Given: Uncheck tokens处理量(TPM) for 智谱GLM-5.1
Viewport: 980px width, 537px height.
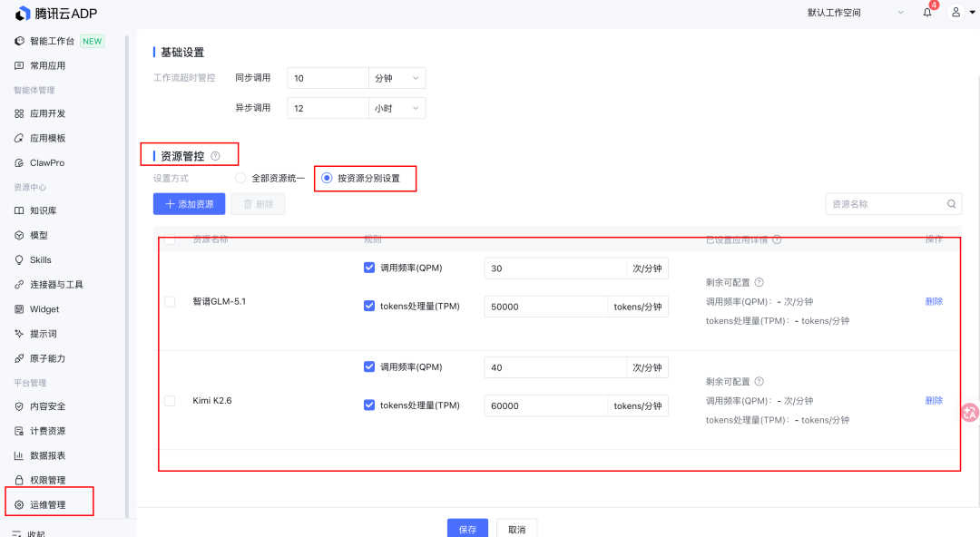Looking at the screenshot, I should tap(369, 306).
